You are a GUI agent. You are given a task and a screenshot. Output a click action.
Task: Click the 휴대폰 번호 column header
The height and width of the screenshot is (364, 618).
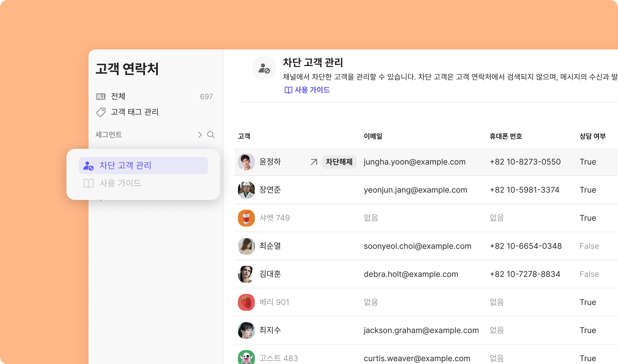(505, 136)
